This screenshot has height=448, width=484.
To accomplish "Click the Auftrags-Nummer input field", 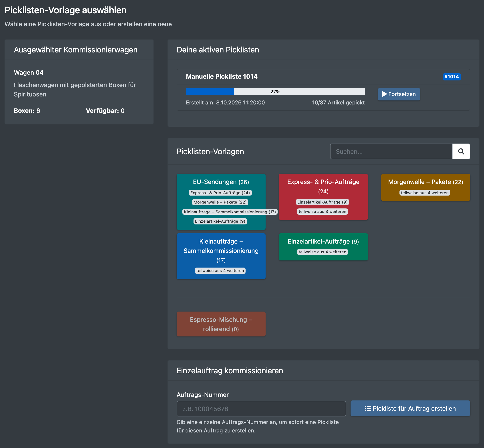I will [261, 409].
